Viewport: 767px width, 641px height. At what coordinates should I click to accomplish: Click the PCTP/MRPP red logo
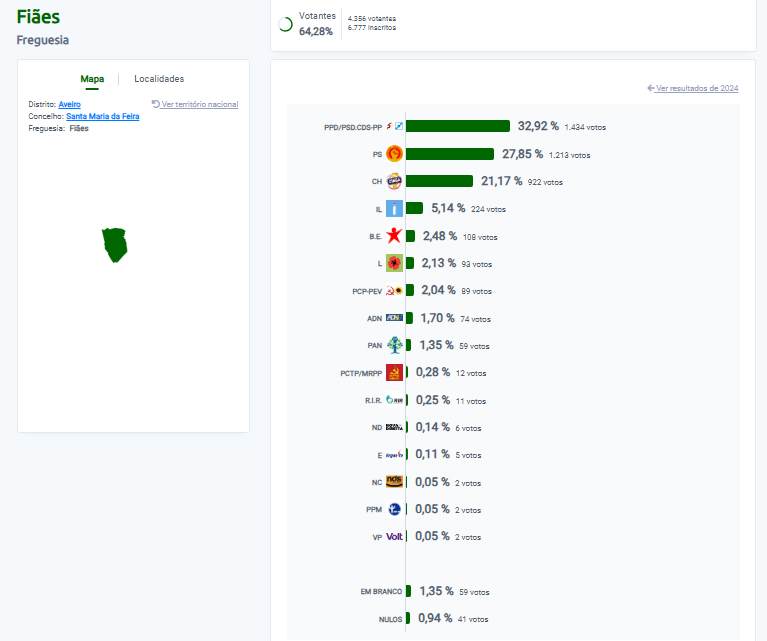tap(394, 372)
